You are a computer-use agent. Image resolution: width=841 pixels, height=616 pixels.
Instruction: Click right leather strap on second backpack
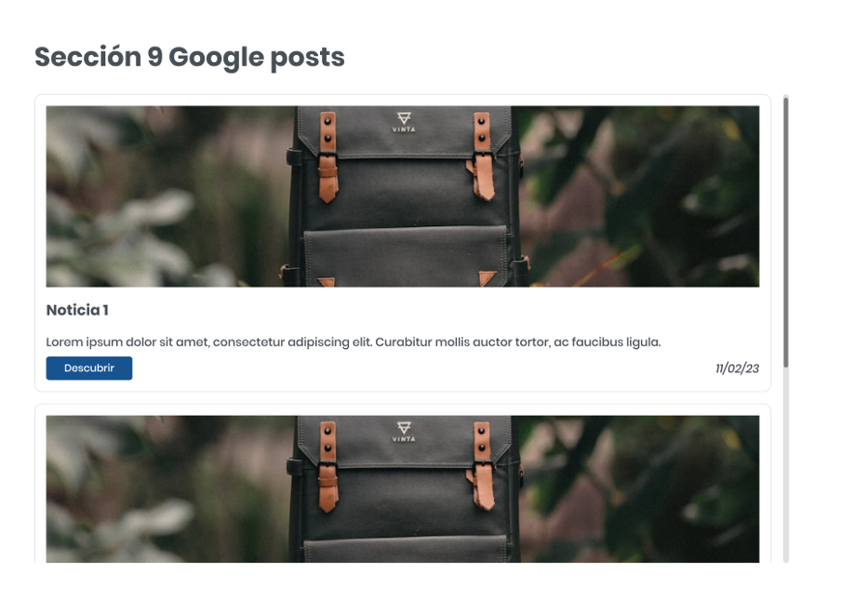[x=483, y=465]
